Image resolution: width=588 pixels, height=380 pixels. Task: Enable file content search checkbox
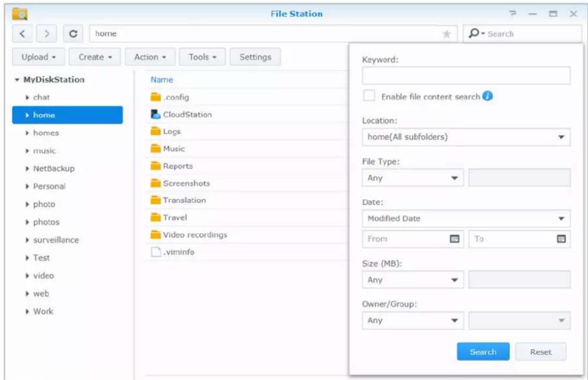click(369, 96)
